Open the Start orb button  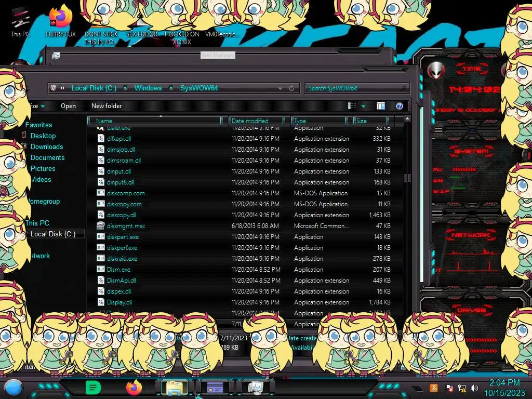14,388
